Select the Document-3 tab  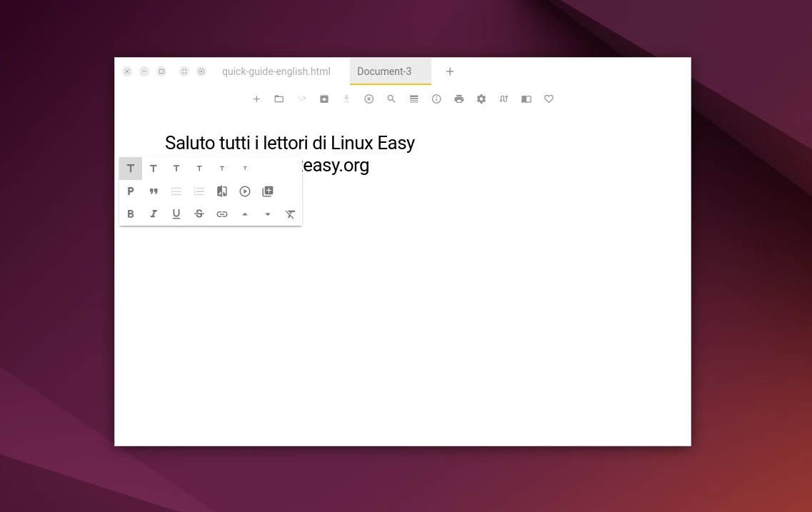[384, 71]
